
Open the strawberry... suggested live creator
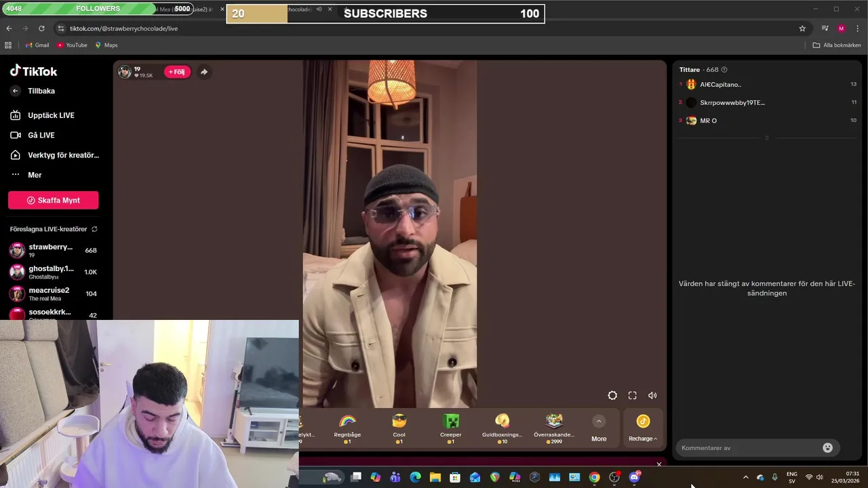(x=53, y=250)
